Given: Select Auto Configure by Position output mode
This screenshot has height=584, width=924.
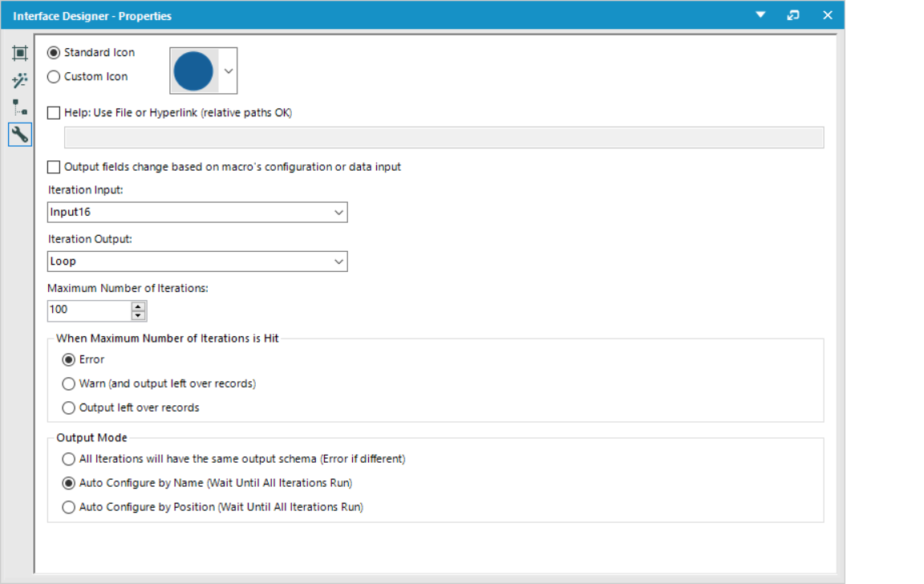Looking at the screenshot, I should pos(68,507).
